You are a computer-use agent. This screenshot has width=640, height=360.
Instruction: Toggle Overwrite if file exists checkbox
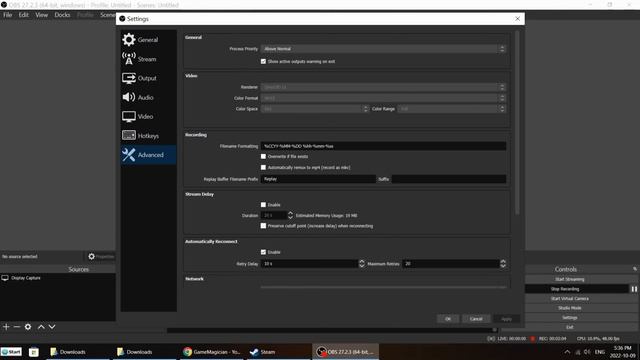263,156
